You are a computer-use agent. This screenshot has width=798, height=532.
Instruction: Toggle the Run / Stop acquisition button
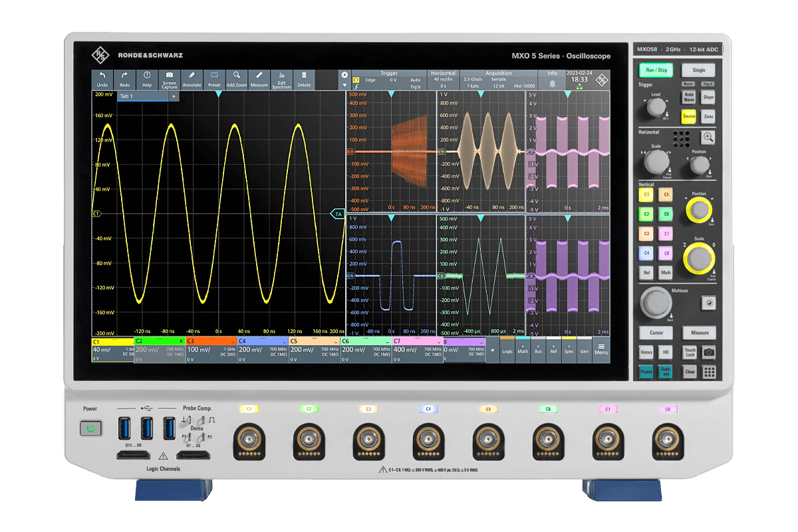pyautogui.click(x=656, y=70)
